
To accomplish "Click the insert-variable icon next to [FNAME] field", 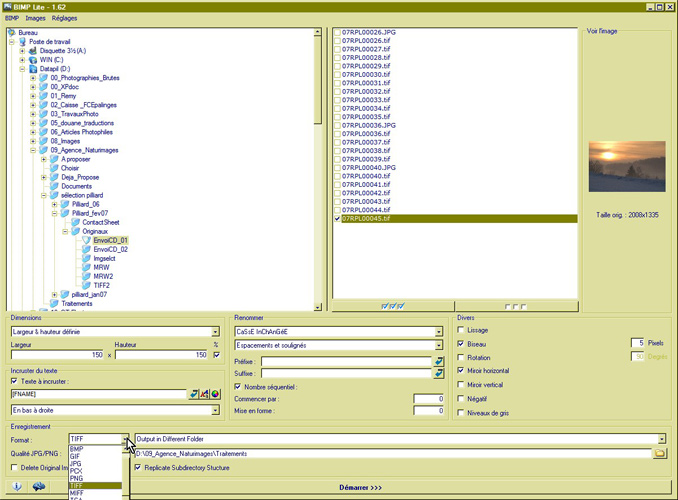I will [x=193, y=394].
